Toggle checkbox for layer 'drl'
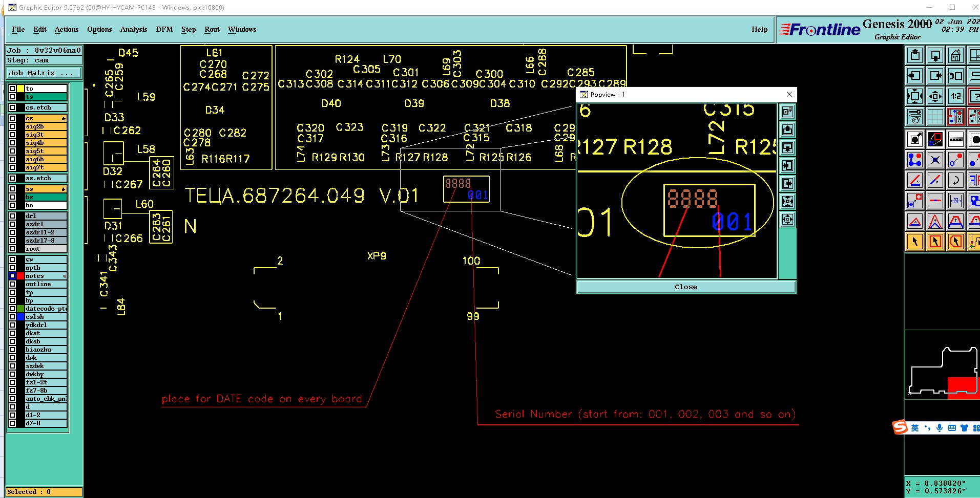Image resolution: width=980 pixels, height=498 pixels. tap(12, 216)
